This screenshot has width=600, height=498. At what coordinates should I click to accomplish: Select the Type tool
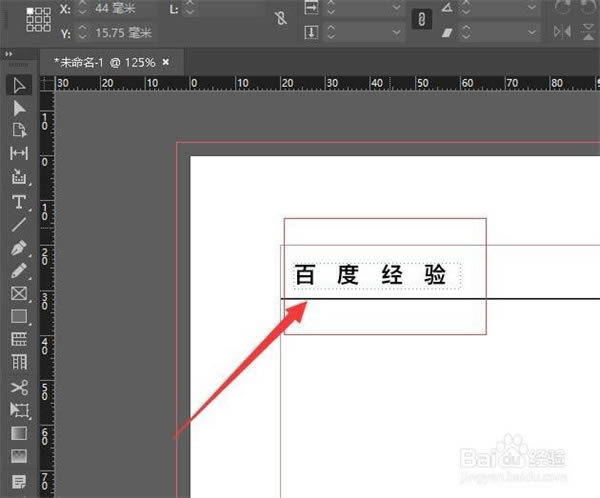click(x=19, y=201)
